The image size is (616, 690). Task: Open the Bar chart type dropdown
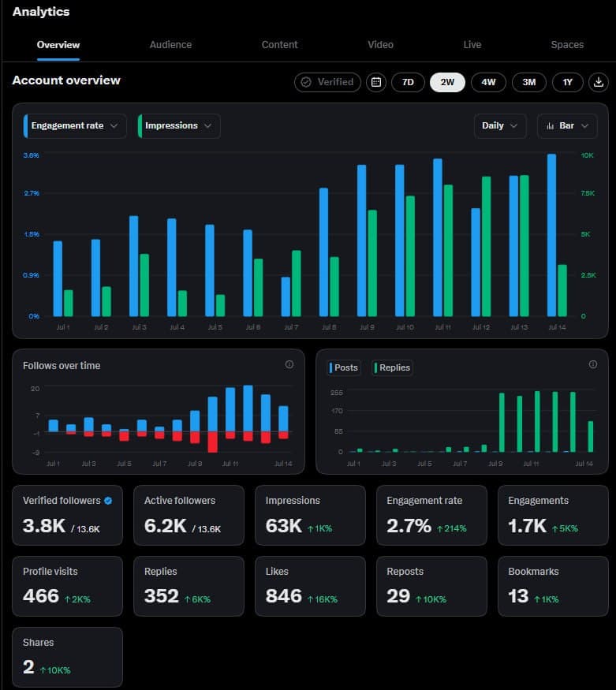click(x=567, y=126)
